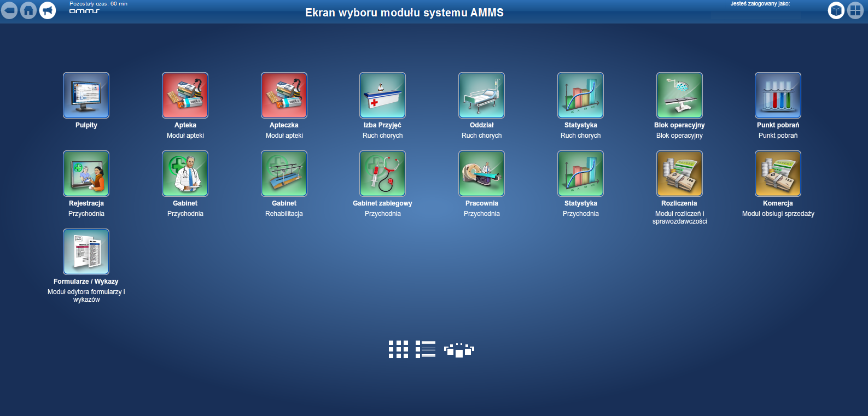Click 'Rehabilitacja' subtitle text
The width and height of the screenshot is (868, 416).
pyautogui.click(x=284, y=214)
